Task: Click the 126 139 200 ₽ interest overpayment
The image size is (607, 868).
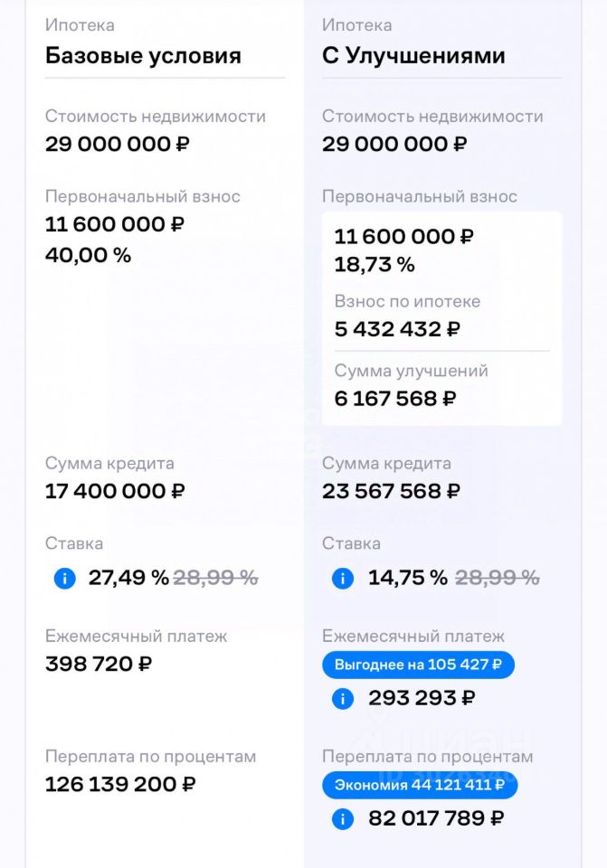Action: [120, 784]
